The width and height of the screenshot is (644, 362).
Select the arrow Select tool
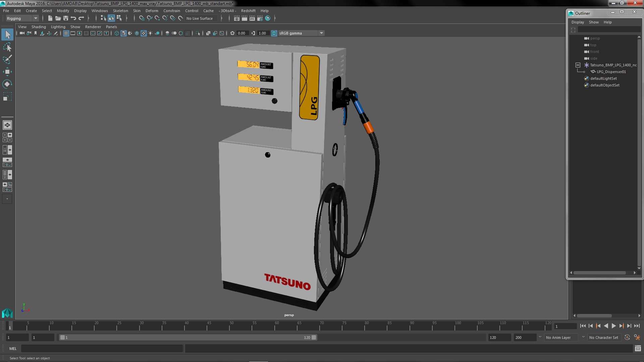tap(7, 34)
